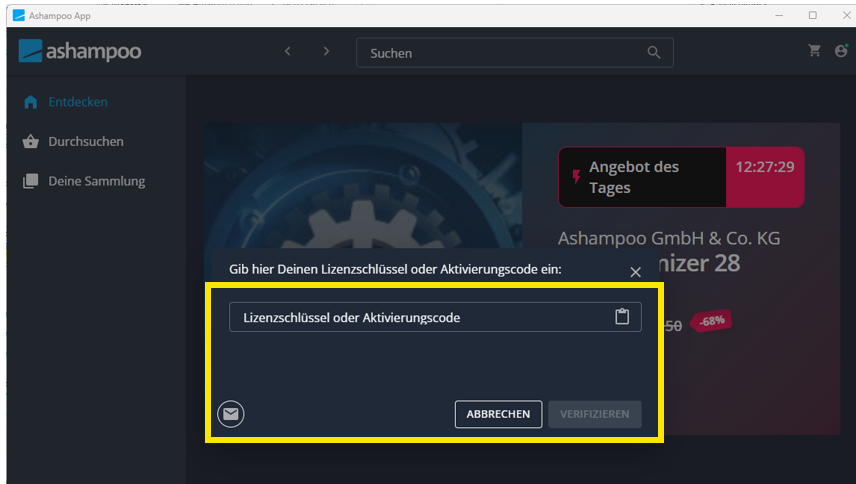856x484 pixels.
Task: Paste from clipboard into license field
Action: tap(622, 316)
